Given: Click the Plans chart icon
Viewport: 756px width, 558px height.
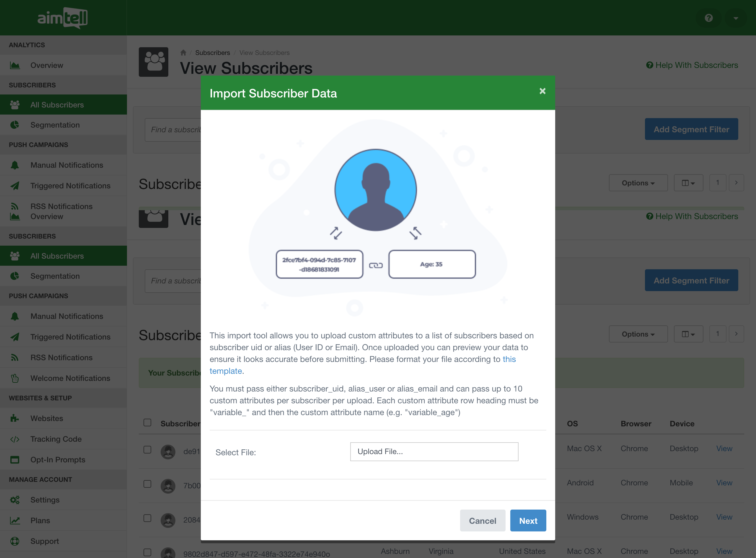Looking at the screenshot, I should 14,521.
